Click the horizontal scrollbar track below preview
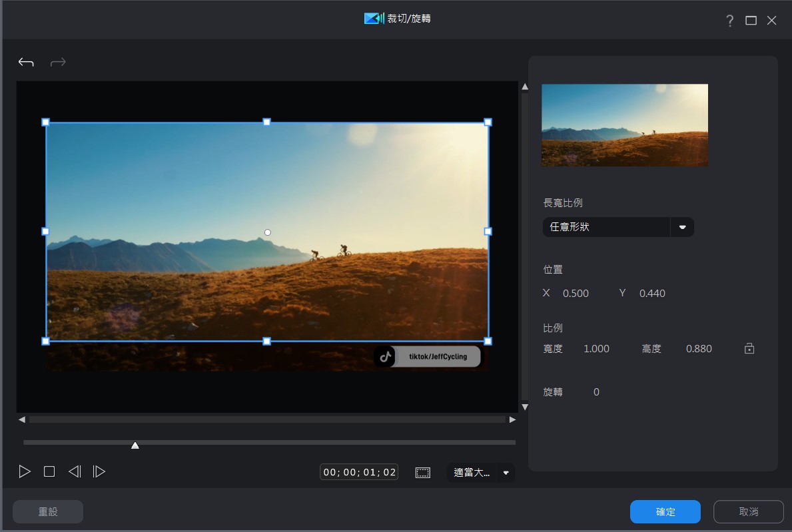This screenshot has width=792, height=532. click(267, 419)
